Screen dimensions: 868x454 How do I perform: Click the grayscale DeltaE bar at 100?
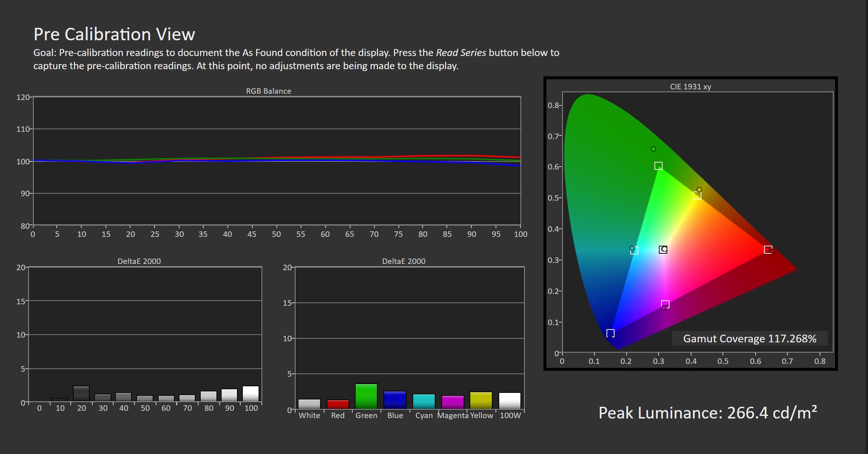(x=251, y=394)
